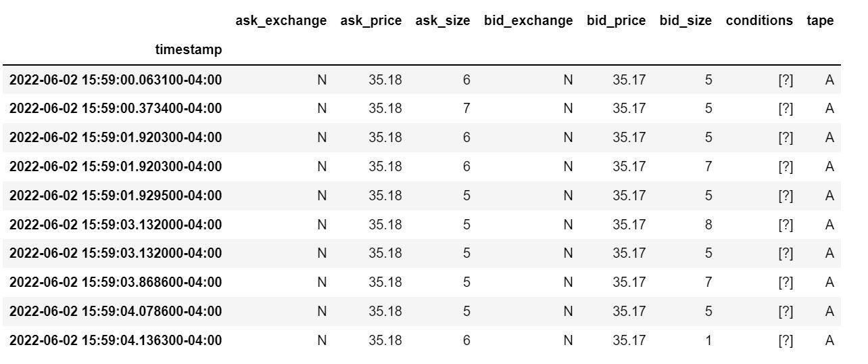
Task: Click the ask_exchange column header
Action: click(x=281, y=20)
